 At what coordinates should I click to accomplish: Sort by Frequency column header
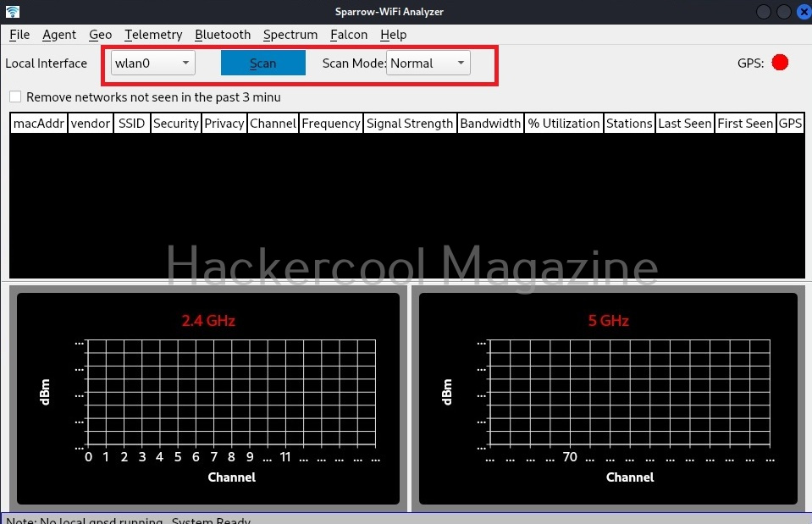[x=331, y=124]
